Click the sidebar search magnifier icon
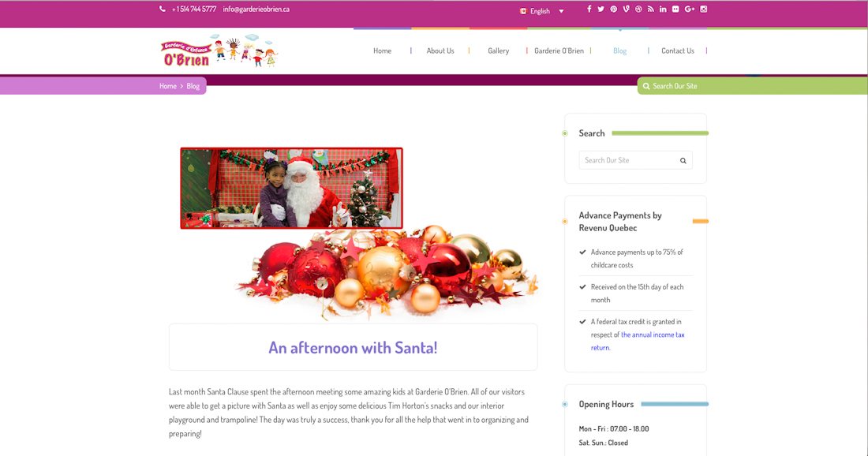Viewport: 868px width, 456px height. click(x=683, y=160)
